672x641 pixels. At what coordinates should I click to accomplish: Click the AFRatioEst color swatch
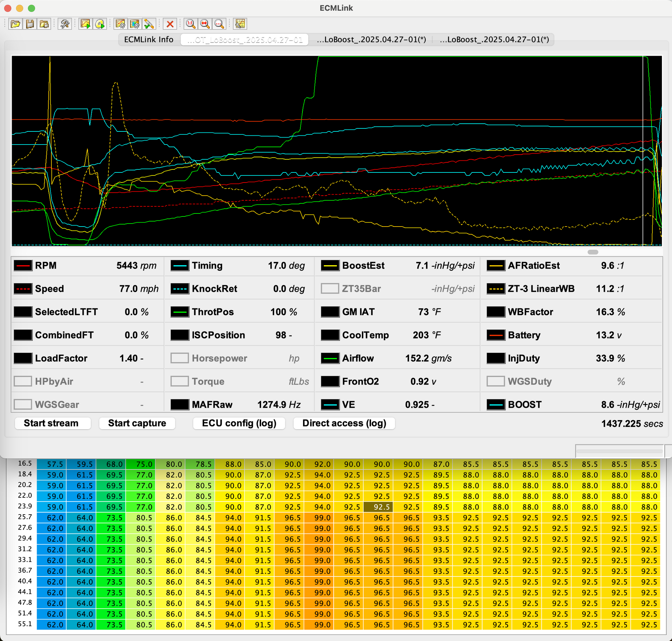pyautogui.click(x=496, y=266)
